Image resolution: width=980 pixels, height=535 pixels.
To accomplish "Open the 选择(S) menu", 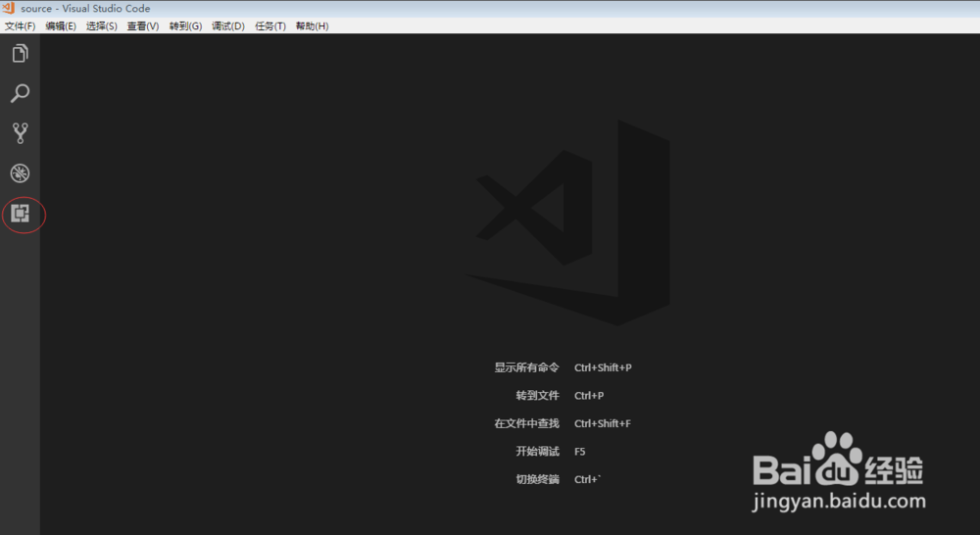I will [x=101, y=26].
